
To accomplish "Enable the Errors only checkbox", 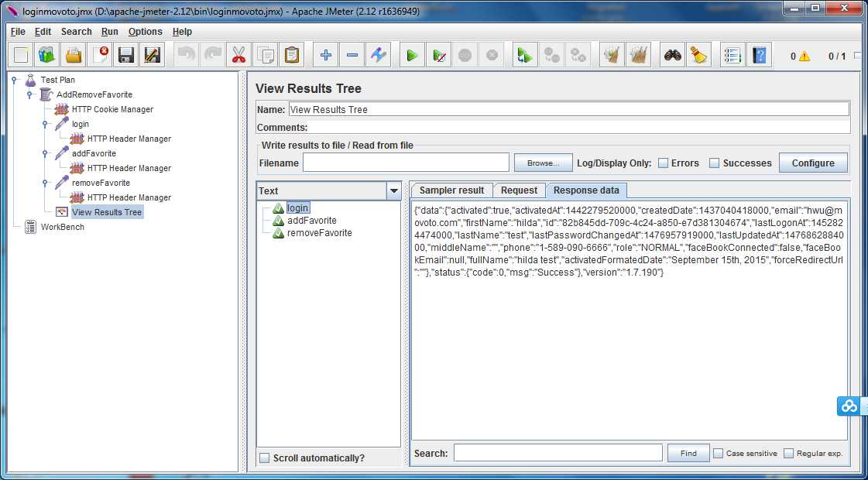I will point(663,163).
